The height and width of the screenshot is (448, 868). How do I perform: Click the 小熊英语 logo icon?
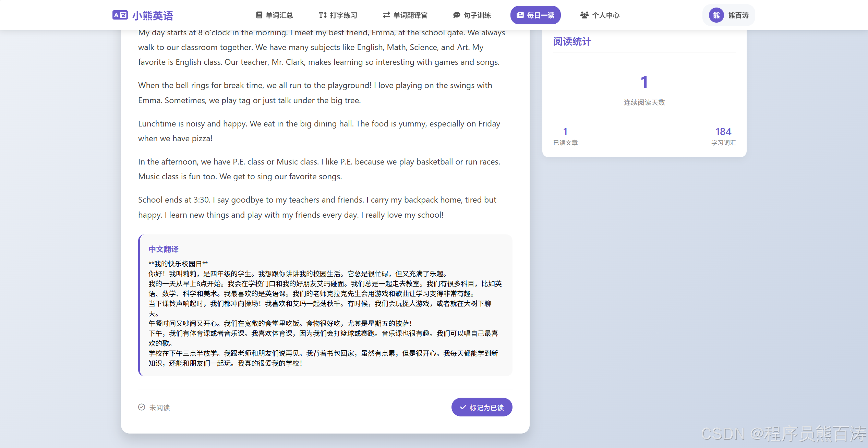(120, 15)
